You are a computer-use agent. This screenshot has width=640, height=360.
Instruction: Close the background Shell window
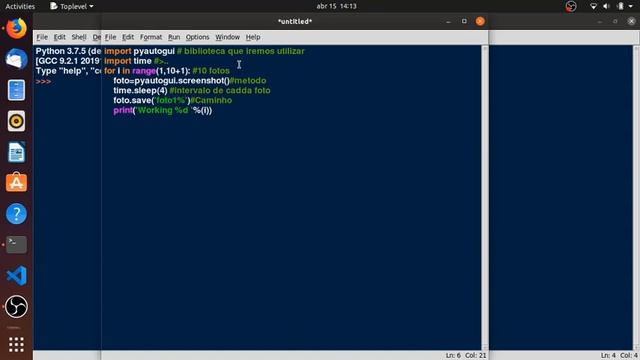coord(631,21)
